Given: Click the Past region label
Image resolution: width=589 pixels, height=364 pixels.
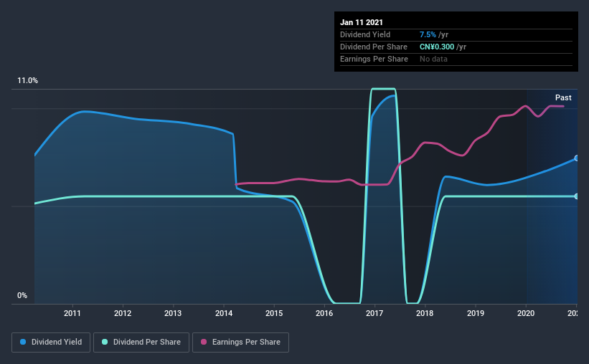Looking at the screenshot, I should pyautogui.click(x=563, y=98).
